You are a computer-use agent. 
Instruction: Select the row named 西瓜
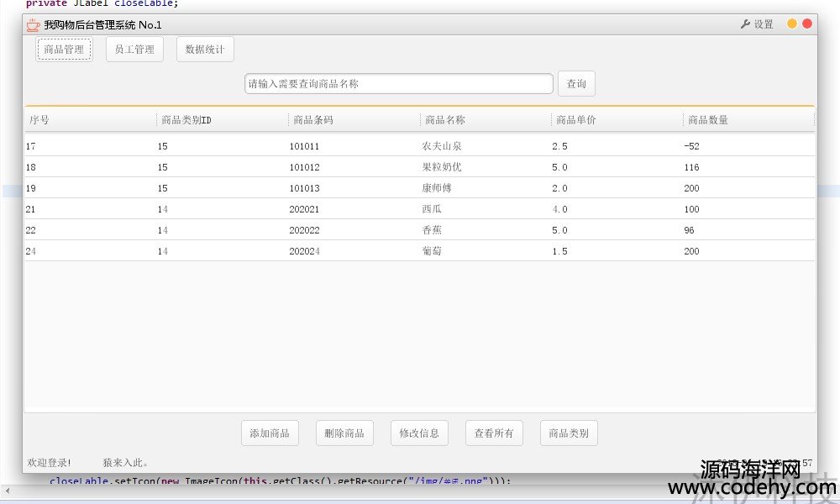pos(419,209)
